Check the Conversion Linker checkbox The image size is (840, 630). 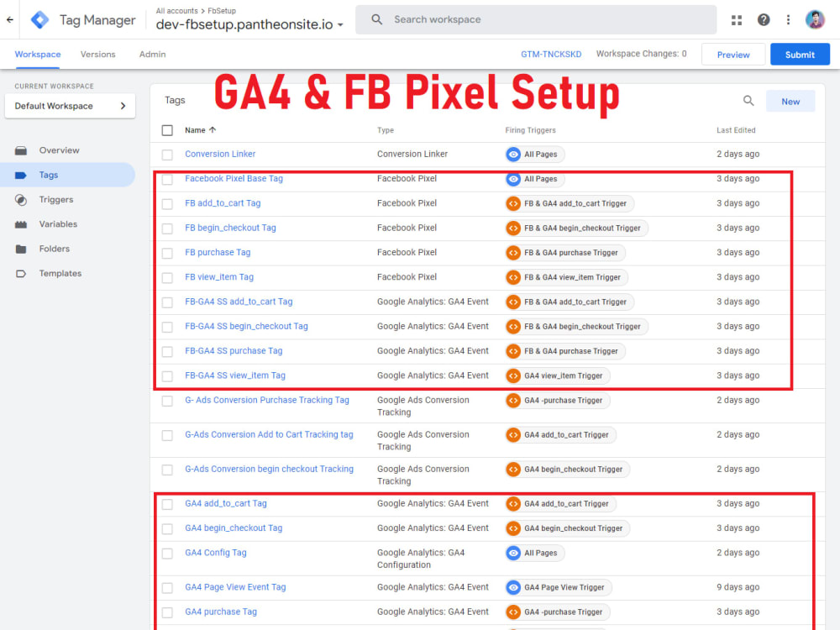click(x=167, y=155)
